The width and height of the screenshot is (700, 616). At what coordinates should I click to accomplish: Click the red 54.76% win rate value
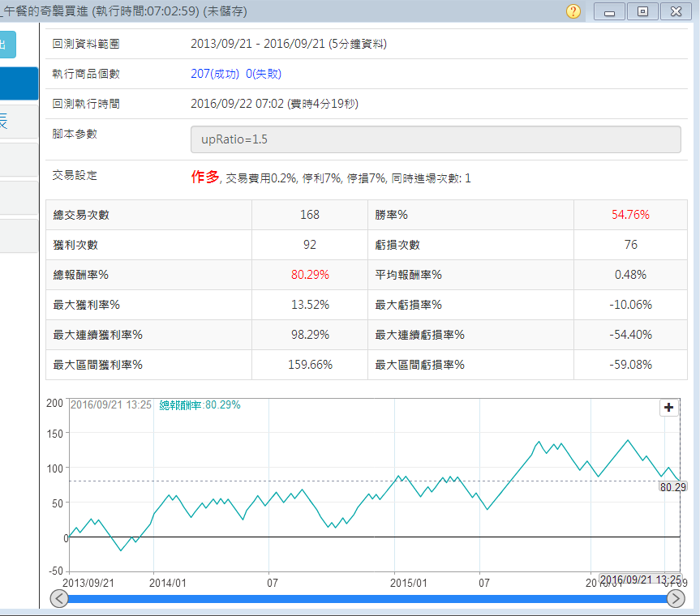pos(630,215)
